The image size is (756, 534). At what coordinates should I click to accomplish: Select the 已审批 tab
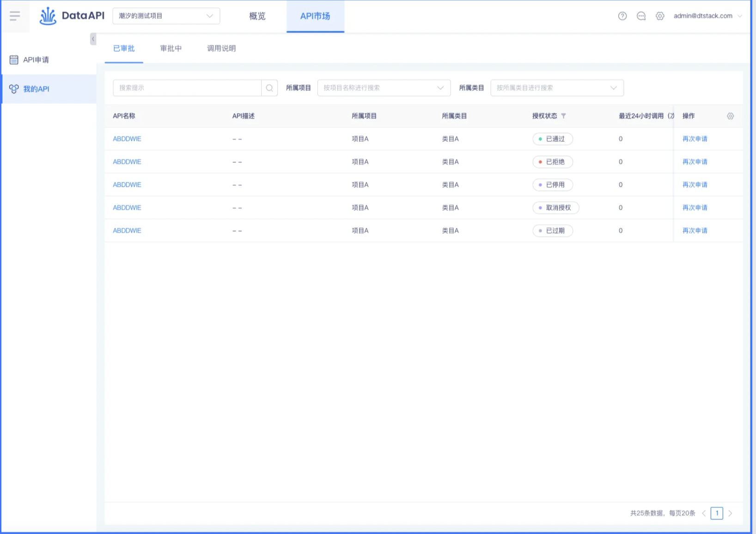[124, 49]
